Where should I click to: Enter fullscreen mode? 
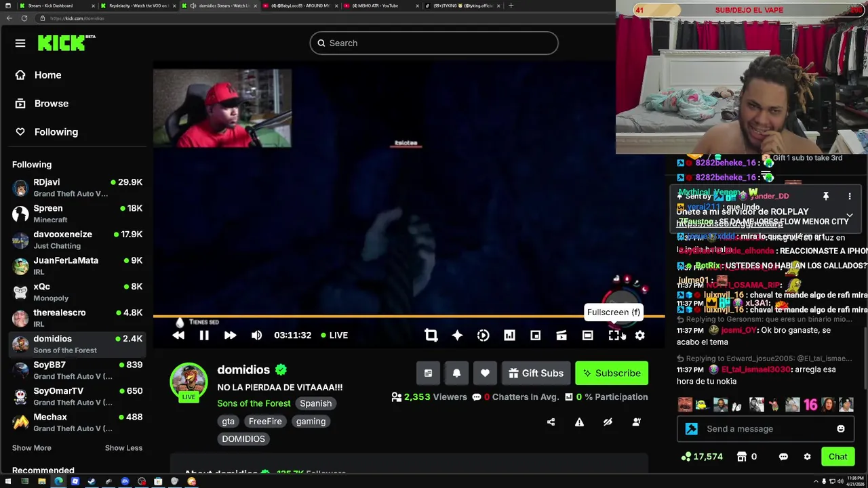(x=614, y=335)
